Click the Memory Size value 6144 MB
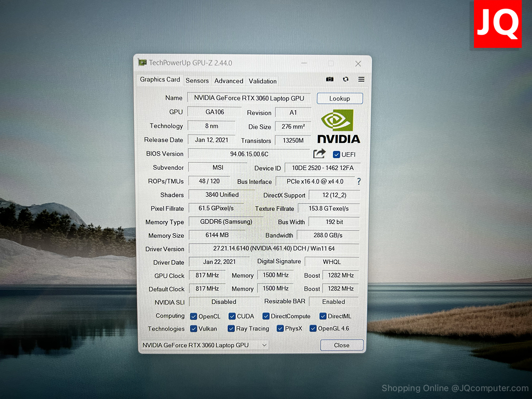 pos(217,235)
